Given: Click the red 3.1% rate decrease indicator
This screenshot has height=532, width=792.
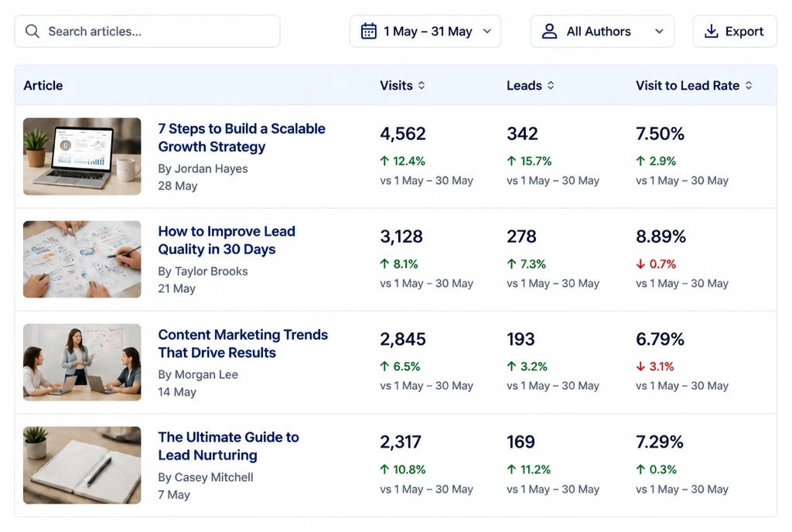Looking at the screenshot, I should pos(655,367).
